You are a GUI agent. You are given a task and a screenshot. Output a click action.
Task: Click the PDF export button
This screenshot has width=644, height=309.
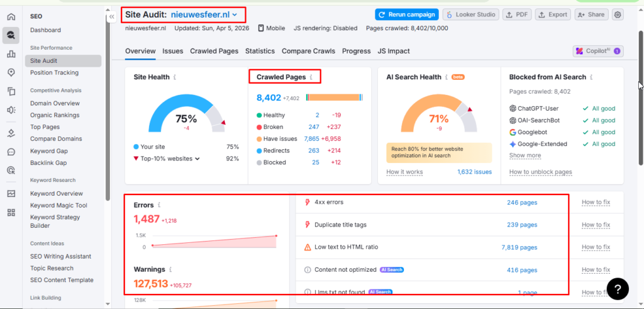click(517, 14)
